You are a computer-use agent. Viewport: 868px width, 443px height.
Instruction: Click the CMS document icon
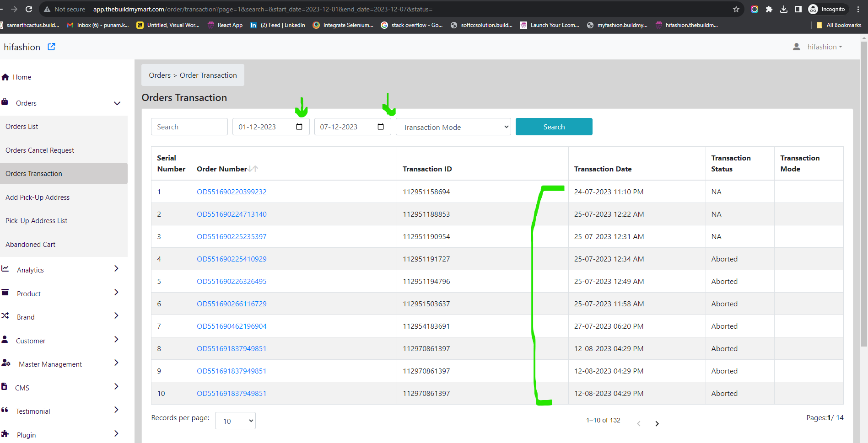tap(4, 386)
